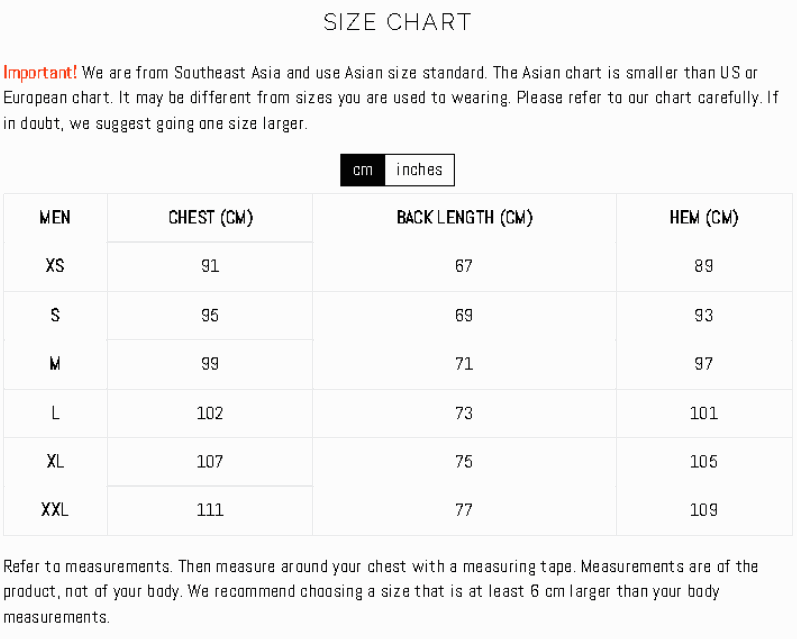Click chest value 102 for size L
797x639 pixels.
point(210,413)
